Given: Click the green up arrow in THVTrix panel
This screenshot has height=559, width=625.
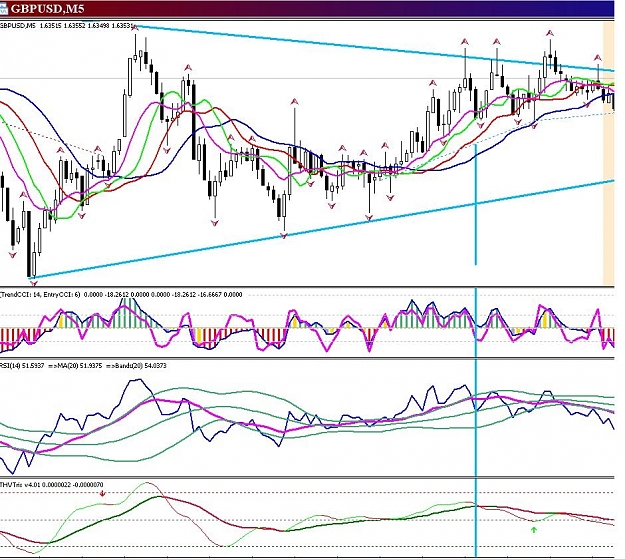Looking at the screenshot, I should (534, 529).
